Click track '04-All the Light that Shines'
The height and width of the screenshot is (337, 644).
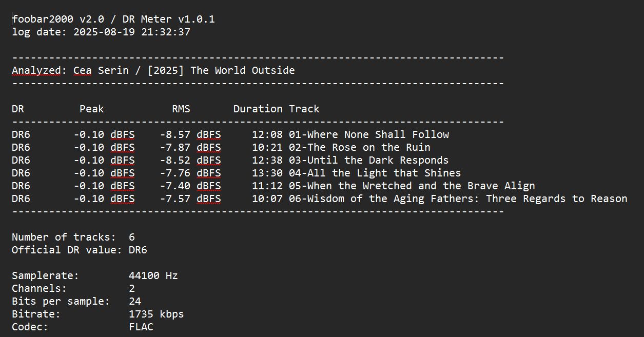[375, 173]
